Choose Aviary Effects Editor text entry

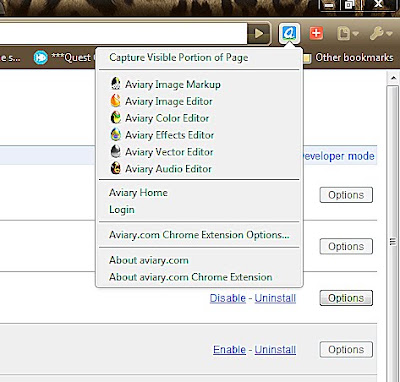click(169, 135)
